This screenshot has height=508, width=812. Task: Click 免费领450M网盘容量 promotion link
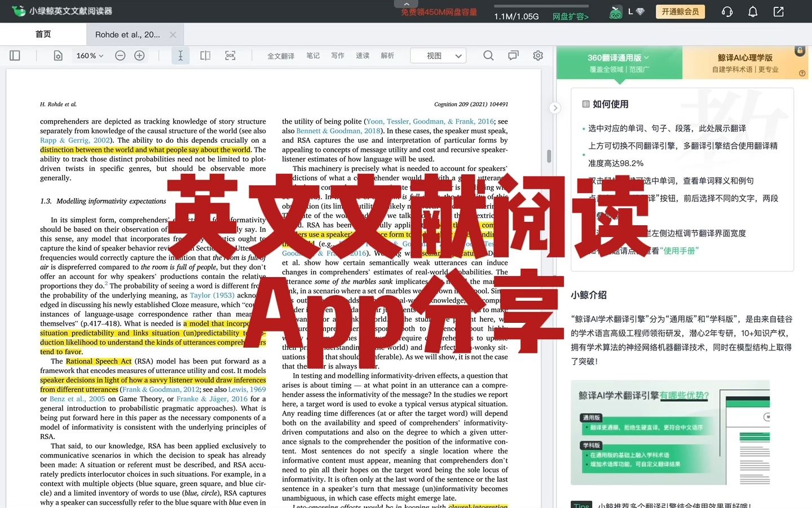pyautogui.click(x=439, y=12)
